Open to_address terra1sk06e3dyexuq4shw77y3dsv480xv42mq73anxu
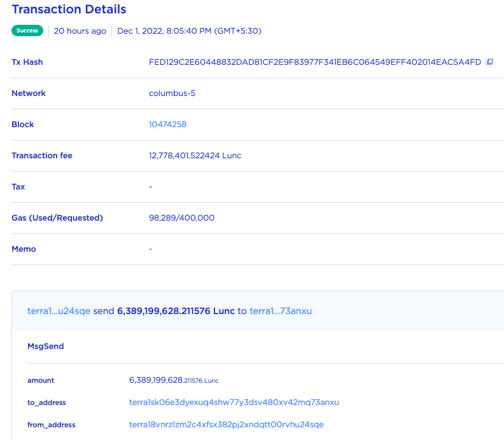Image resolution: width=504 pixels, height=440 pixels. pos(234,402)
